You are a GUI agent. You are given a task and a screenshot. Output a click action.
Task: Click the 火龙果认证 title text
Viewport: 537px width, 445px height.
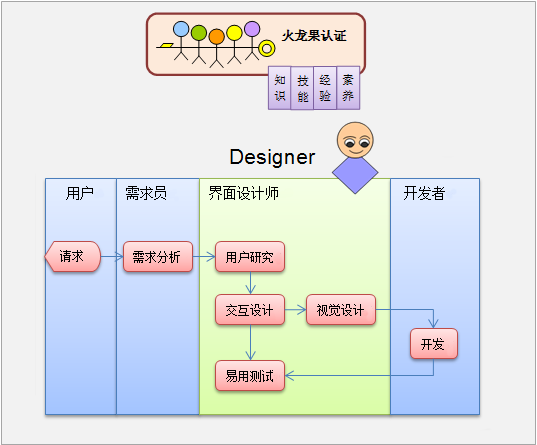[x=314, y=36]
